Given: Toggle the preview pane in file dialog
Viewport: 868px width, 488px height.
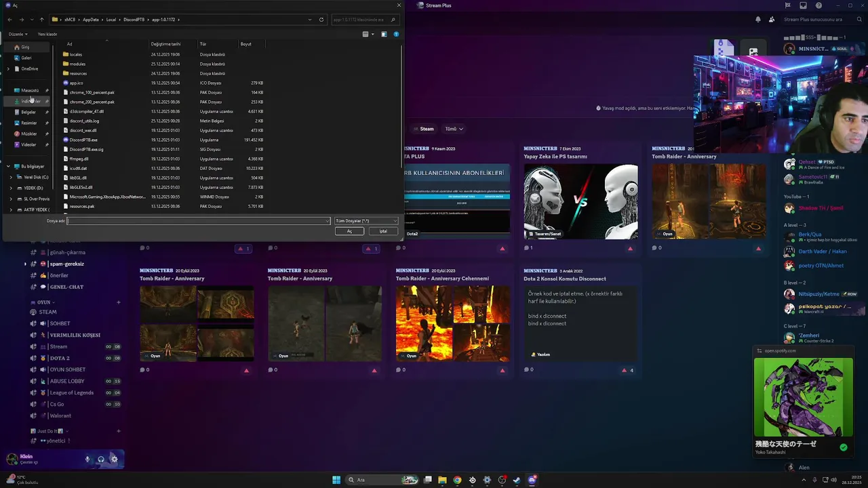Looking at the screenshot, I should tap(384, 34).
